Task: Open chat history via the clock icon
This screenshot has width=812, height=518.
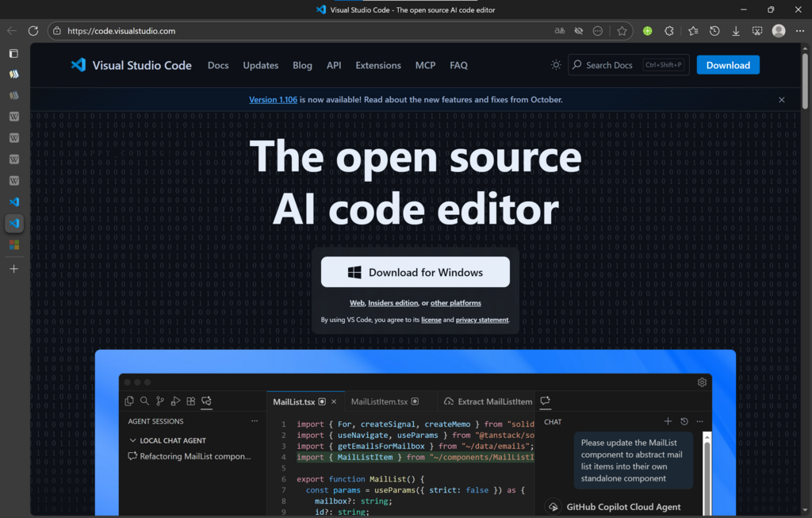Action: [684, 421]
